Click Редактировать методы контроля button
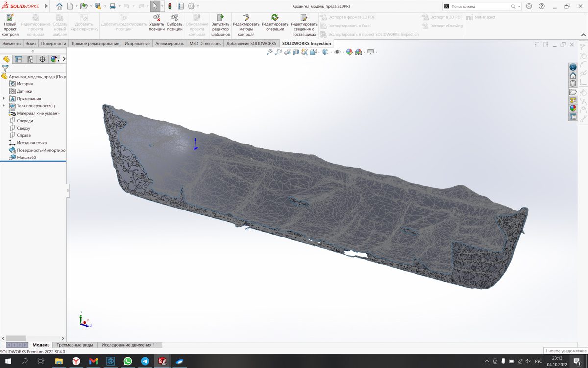 click(246, 24)
